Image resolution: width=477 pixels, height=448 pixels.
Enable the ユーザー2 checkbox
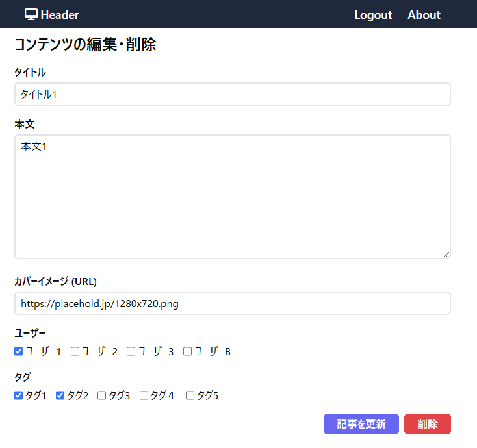(75, 351)
